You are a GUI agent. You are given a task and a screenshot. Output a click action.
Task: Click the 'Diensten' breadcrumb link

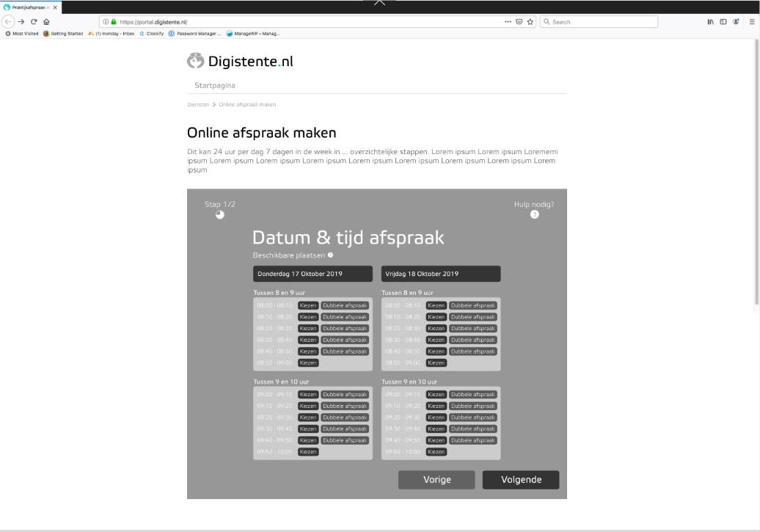197,105
